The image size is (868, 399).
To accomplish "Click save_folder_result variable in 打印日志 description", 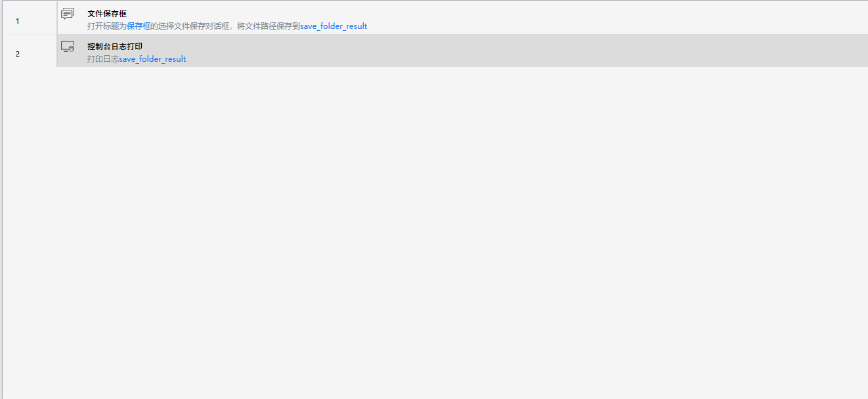I will [x=152, y=59].
